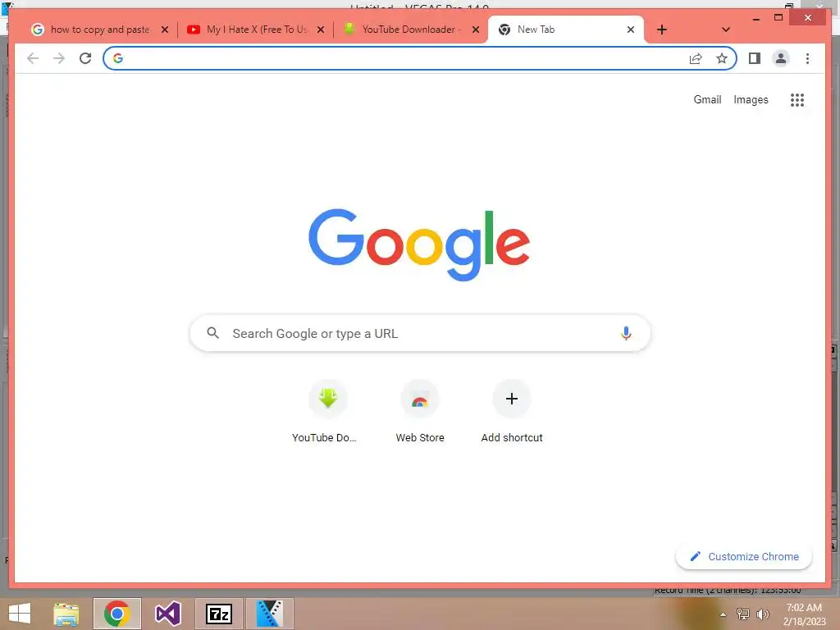840x630 pixels.
Task: Switch to VEGAS Pro from the taskbar
Action: click(x=269, y=614)
